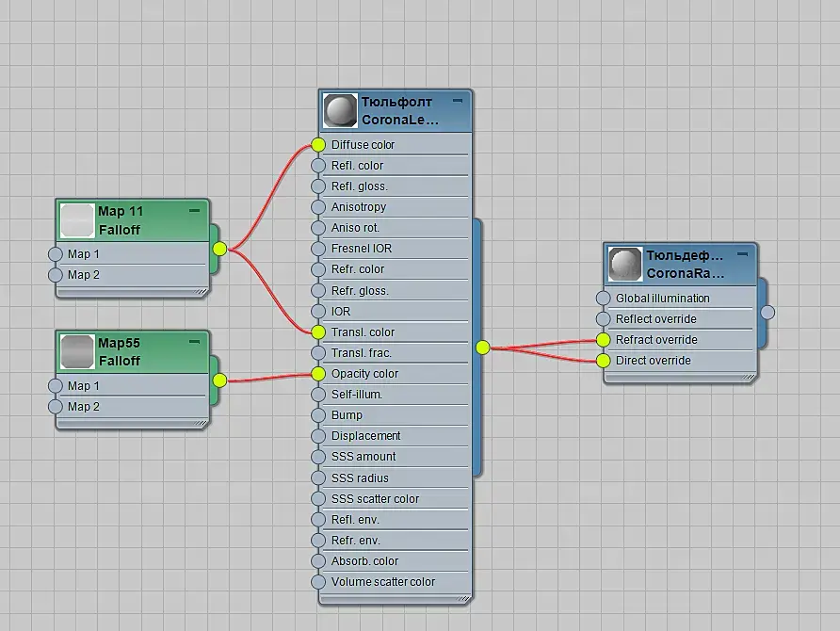840x631 pixels.
Task: Open the Тюльфолт material sphere preview
Action: click(x=341, y=111)
